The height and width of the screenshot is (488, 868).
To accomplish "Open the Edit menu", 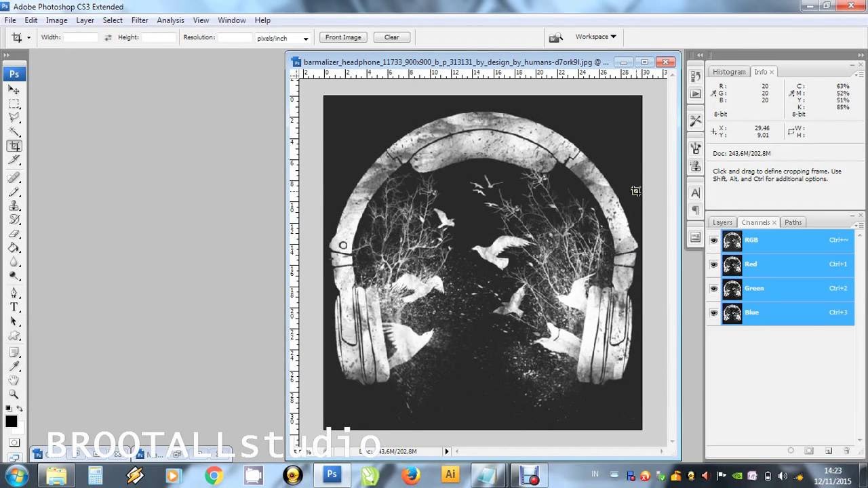I will tap(31, 20).
